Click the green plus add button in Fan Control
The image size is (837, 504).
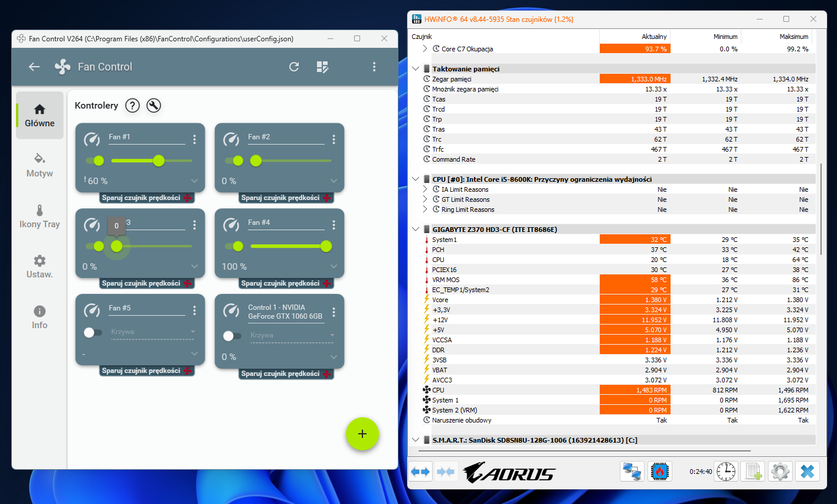[362, 434]
